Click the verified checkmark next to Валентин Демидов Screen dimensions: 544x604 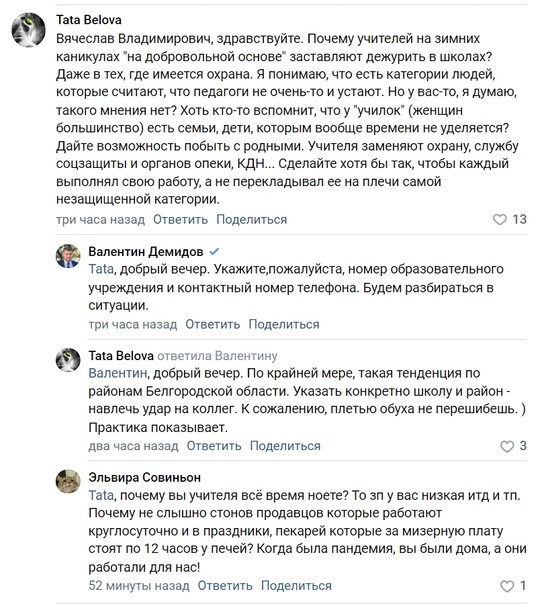tap(214, 252)
